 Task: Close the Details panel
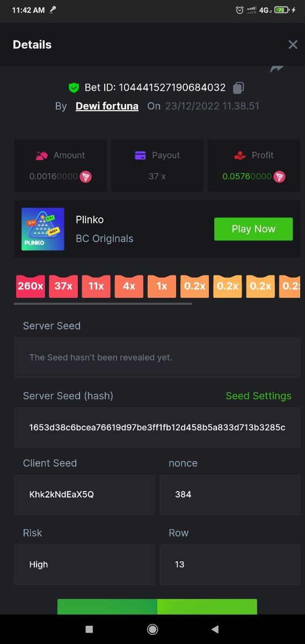[x=293, y=45]
